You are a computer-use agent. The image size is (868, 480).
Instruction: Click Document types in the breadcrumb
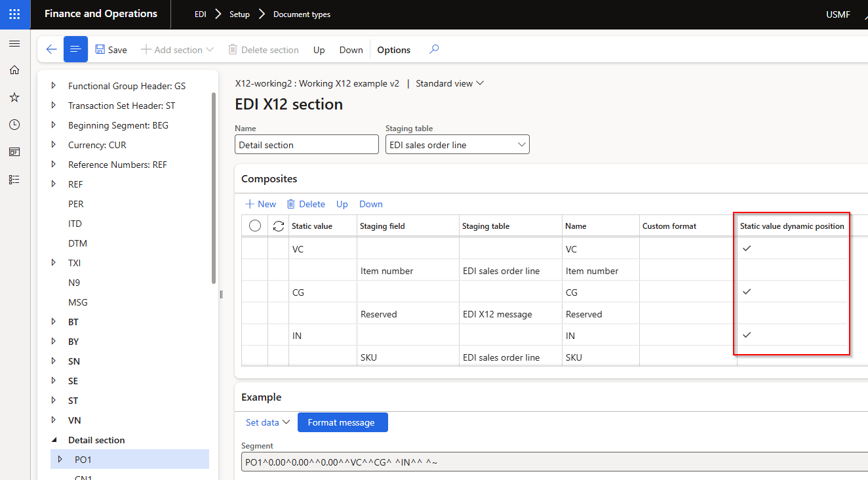pos(302,14)
